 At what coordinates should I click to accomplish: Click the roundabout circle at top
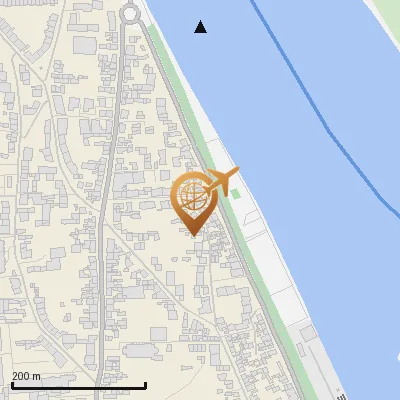pyautogui.click(x=129, y=14)
